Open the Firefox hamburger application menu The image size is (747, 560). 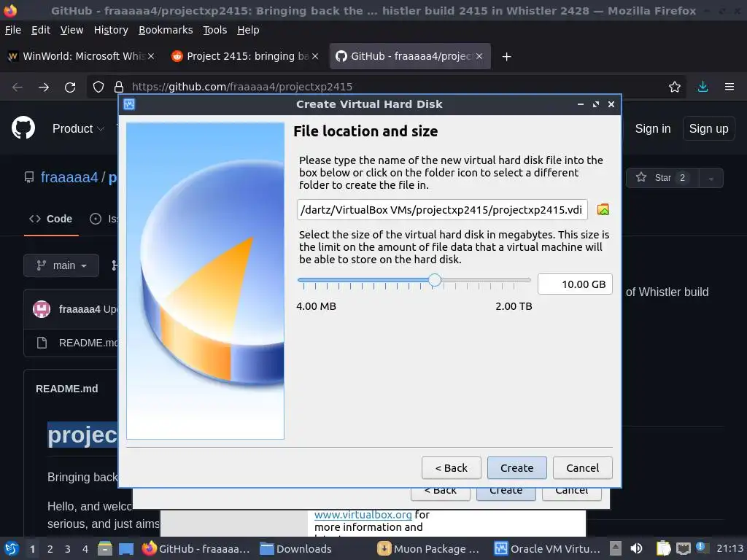(x=729, y=87)
